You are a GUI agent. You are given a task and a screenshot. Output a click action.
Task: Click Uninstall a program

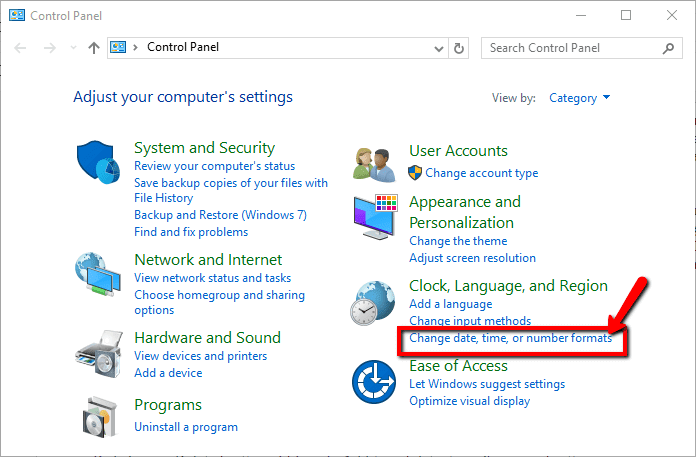[186, 427]
